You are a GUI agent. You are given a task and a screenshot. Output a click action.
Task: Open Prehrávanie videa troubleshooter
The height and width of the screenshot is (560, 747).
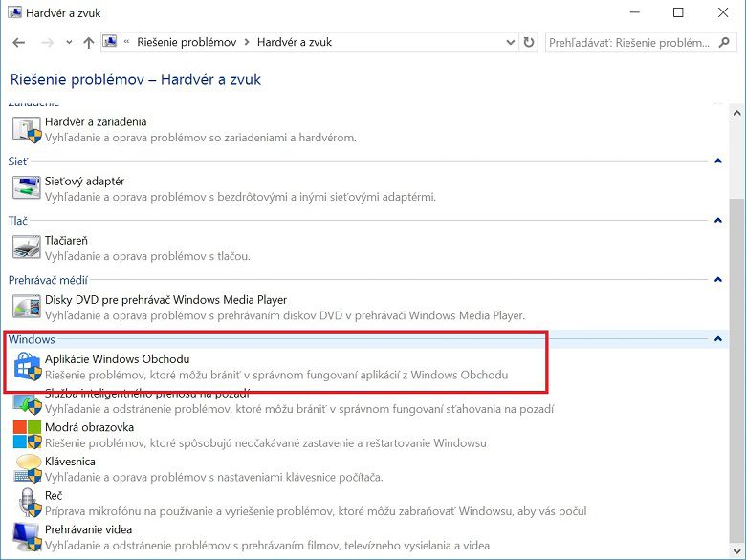tap(88, 529)
